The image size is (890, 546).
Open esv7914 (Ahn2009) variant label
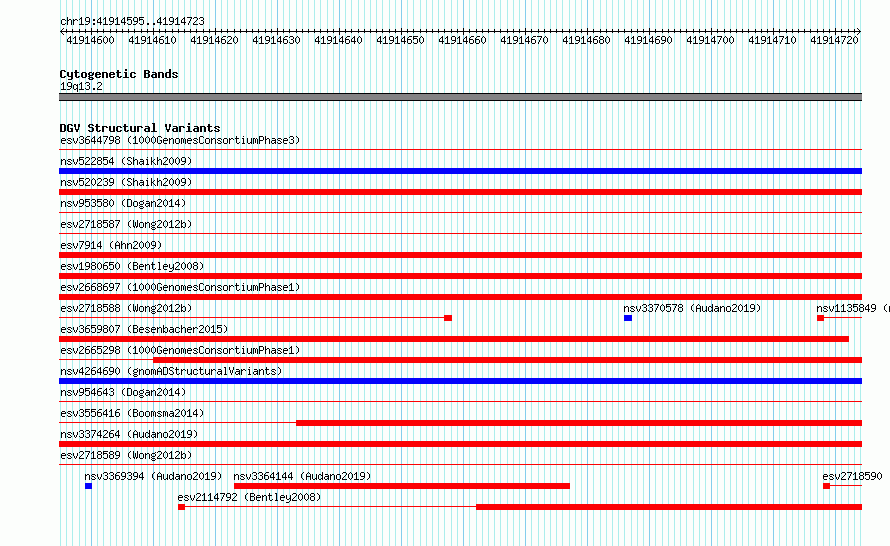[x=111, y=245]
